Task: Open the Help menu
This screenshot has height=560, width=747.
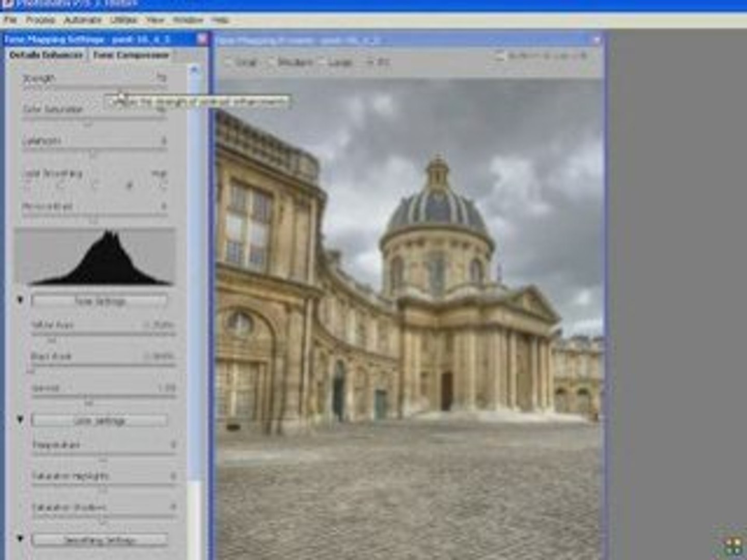Action: coord(220,20)
